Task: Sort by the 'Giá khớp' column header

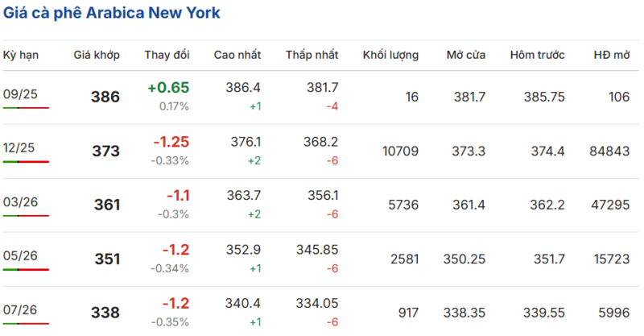Action: point(97,56)
